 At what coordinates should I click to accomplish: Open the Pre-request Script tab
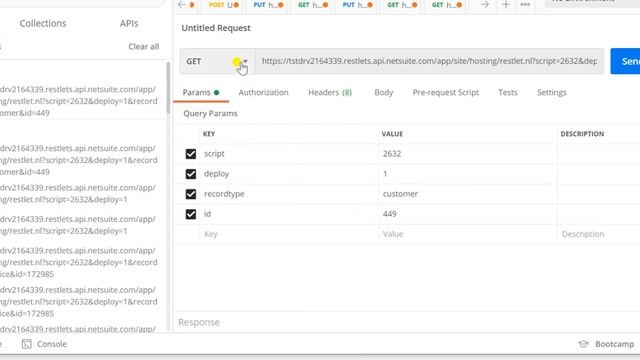tap(446, 93)
